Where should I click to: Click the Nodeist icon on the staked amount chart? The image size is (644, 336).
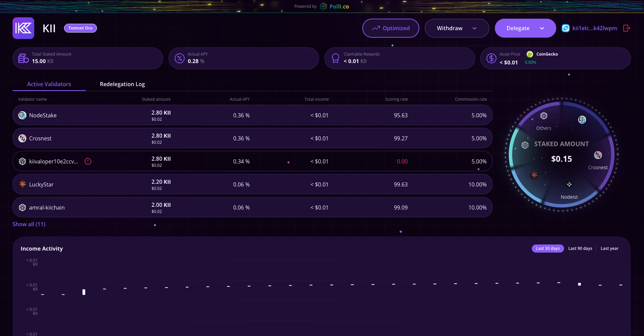[x=569, y=184]
